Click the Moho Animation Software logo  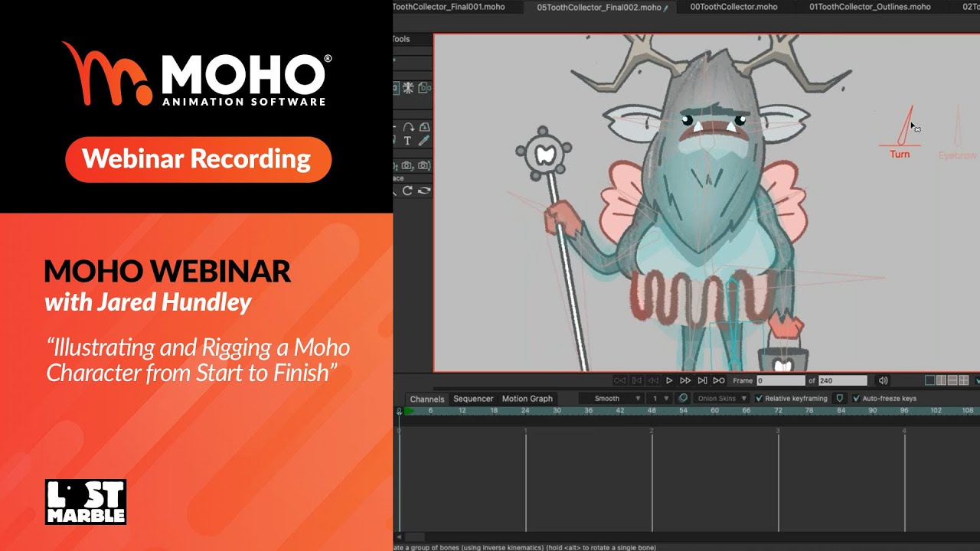198,73
